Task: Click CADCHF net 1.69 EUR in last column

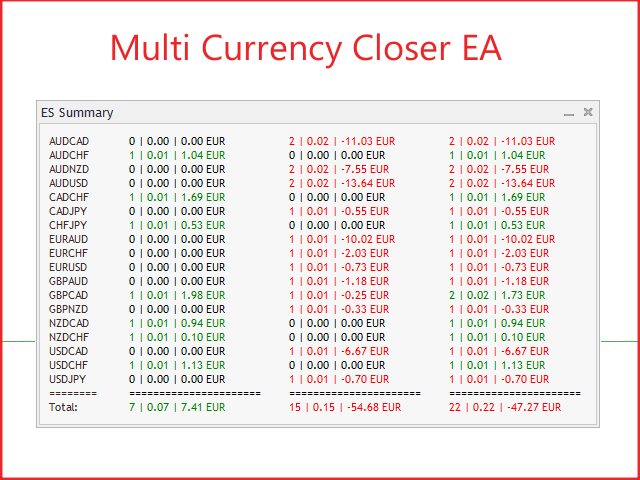Action: point(523,197)
